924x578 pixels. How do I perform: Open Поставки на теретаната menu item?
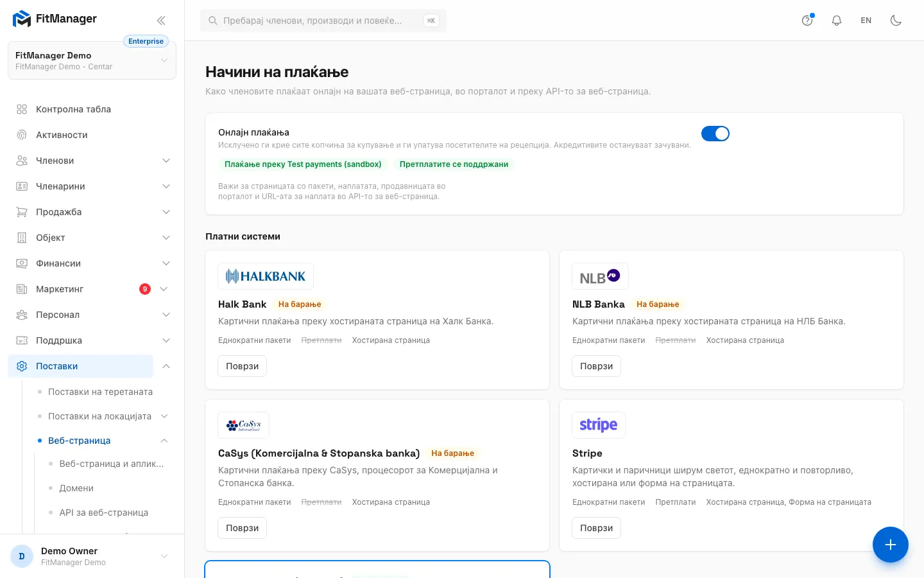100,392
